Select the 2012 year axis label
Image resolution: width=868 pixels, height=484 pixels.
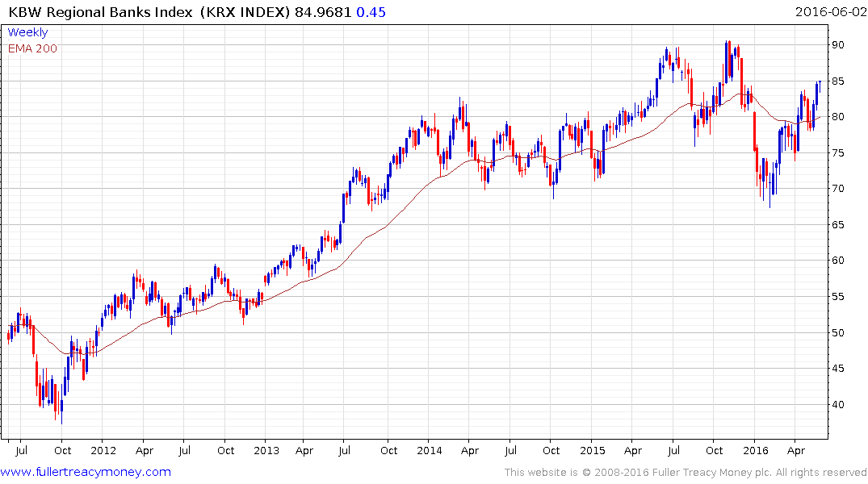click(103, 450)
